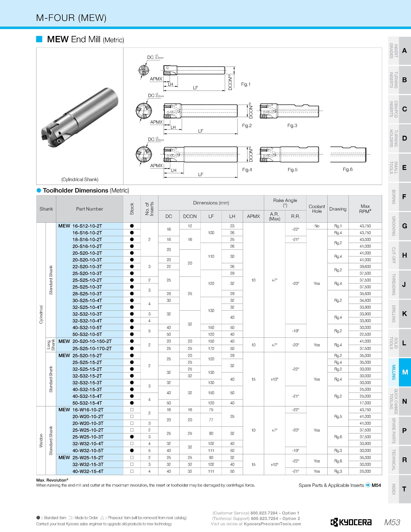
Task: Select part number 18-S16-10-2T
Action: [87, 239]
